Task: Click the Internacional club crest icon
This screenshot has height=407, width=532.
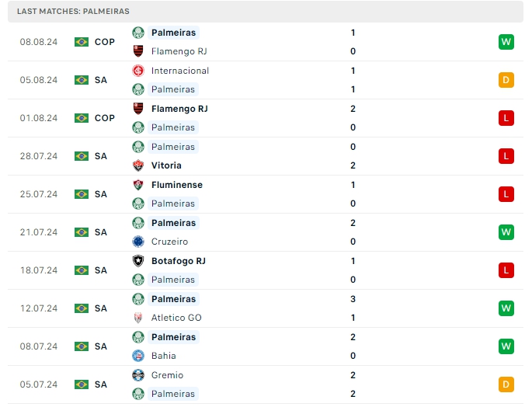Action: coord(138,71)
